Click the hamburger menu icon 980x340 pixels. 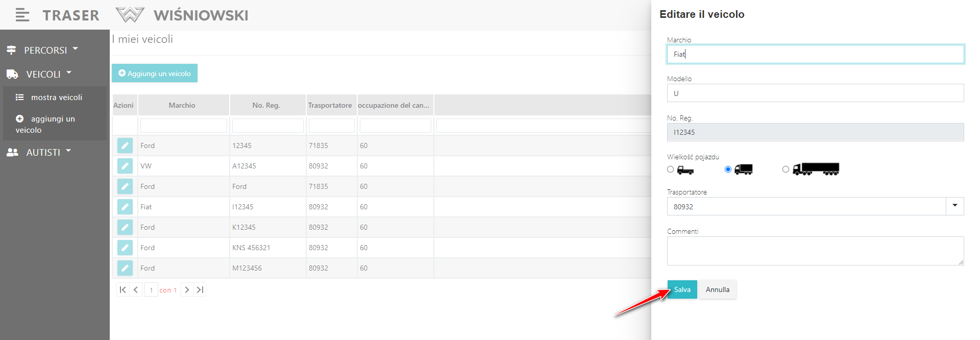[22, 15]
